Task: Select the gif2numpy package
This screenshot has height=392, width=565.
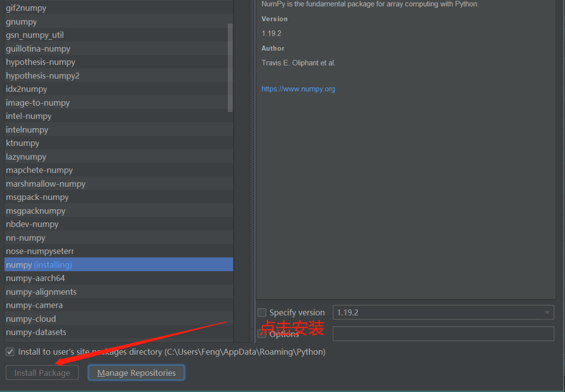Action: (119, 7)
